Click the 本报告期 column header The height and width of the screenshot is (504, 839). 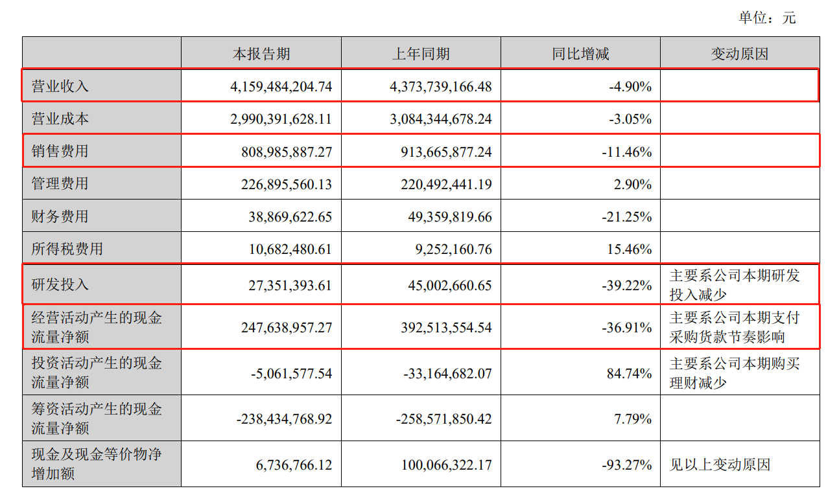pos(261,54)
